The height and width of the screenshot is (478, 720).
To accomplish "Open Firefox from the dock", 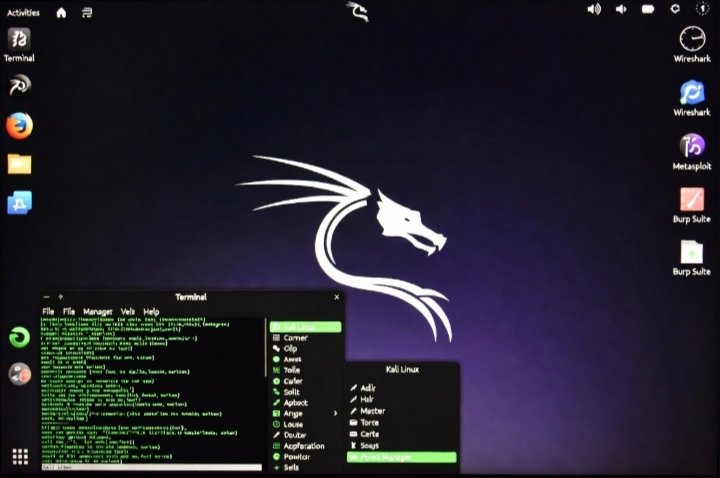I will (19, 125).
